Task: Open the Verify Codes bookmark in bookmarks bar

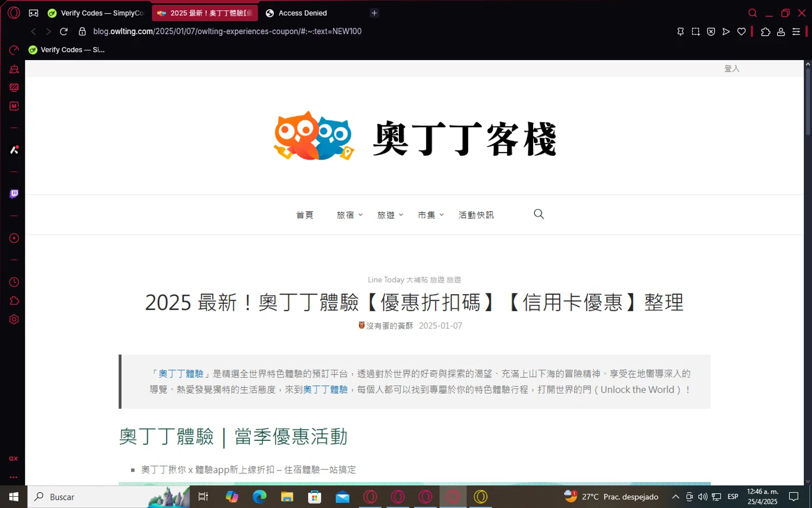Action: point(67,50)
